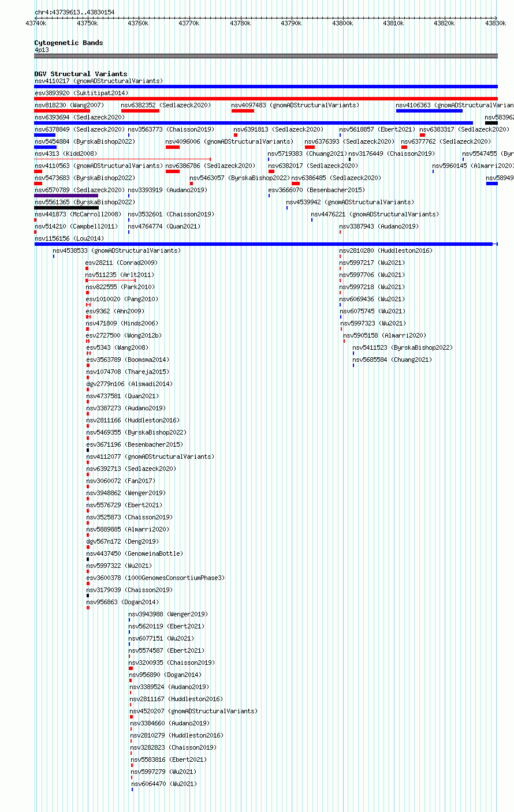Click nsv6377762 (Sedlazeck2020) label
This screenshot has height=812, width=514.
click(446, 141)
